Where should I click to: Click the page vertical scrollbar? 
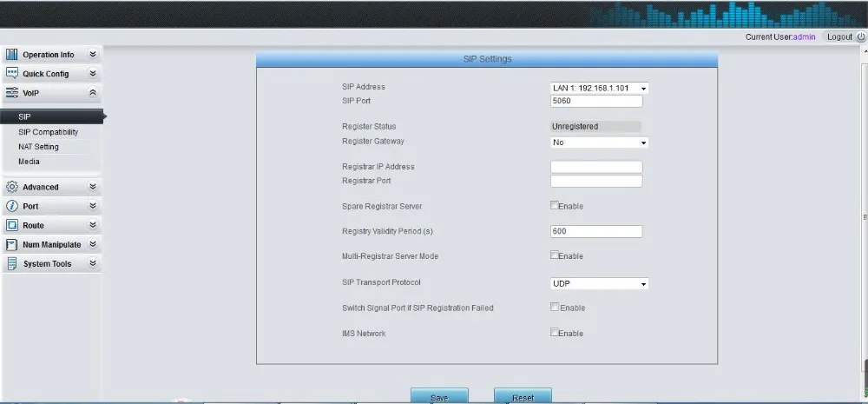tap(865, 216)
